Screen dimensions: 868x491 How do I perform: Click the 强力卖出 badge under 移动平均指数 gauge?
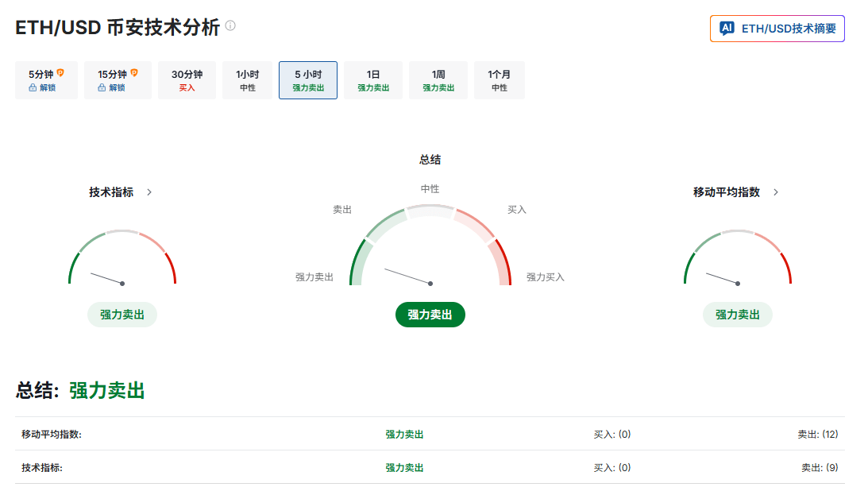(737, 315)
